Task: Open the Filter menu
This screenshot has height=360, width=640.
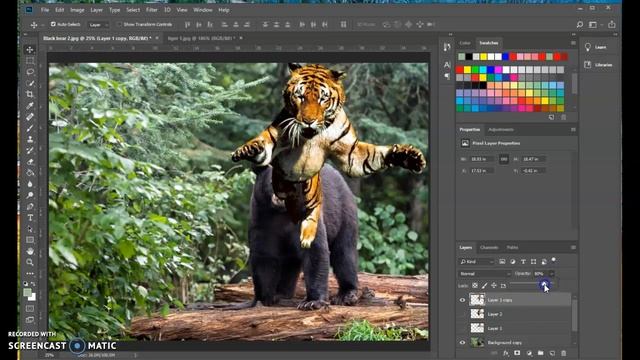Action: tap(151, 10)
